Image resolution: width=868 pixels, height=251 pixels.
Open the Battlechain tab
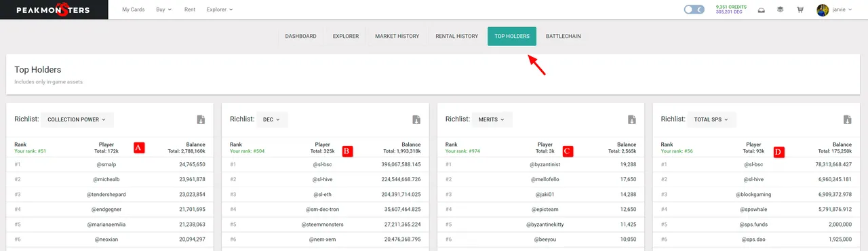tap(564, 36)
